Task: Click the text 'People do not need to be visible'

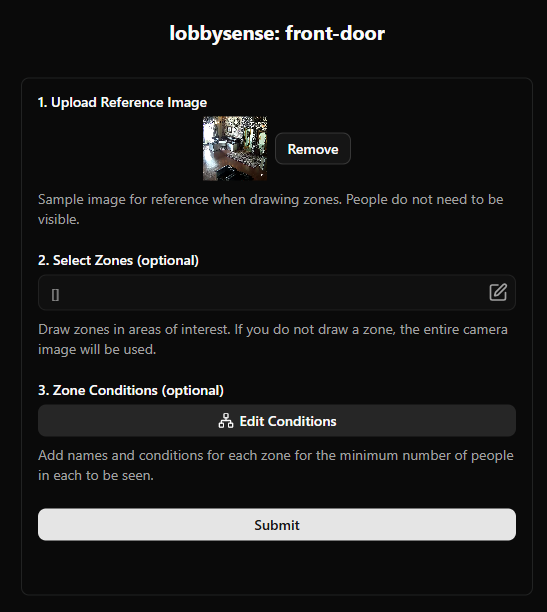Action: click(271, 209)
